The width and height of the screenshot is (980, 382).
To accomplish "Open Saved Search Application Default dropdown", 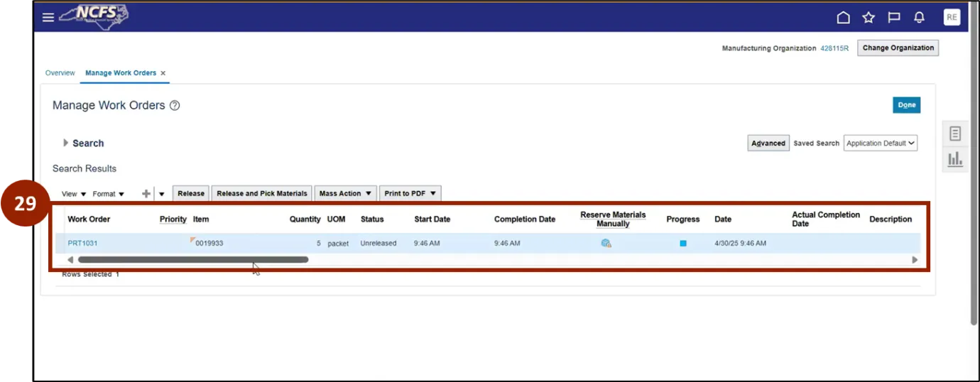I will coord(881,143).
